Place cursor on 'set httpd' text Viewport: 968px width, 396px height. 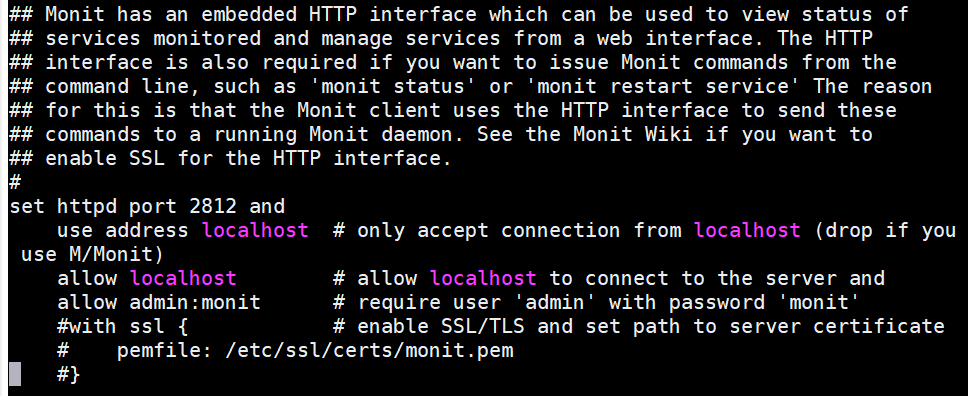point(63,206)
